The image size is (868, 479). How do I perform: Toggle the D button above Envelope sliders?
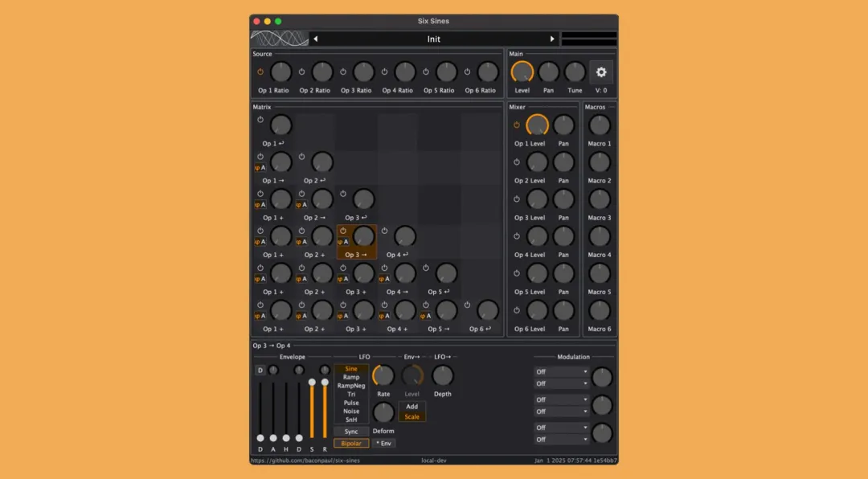coord(260,371)
